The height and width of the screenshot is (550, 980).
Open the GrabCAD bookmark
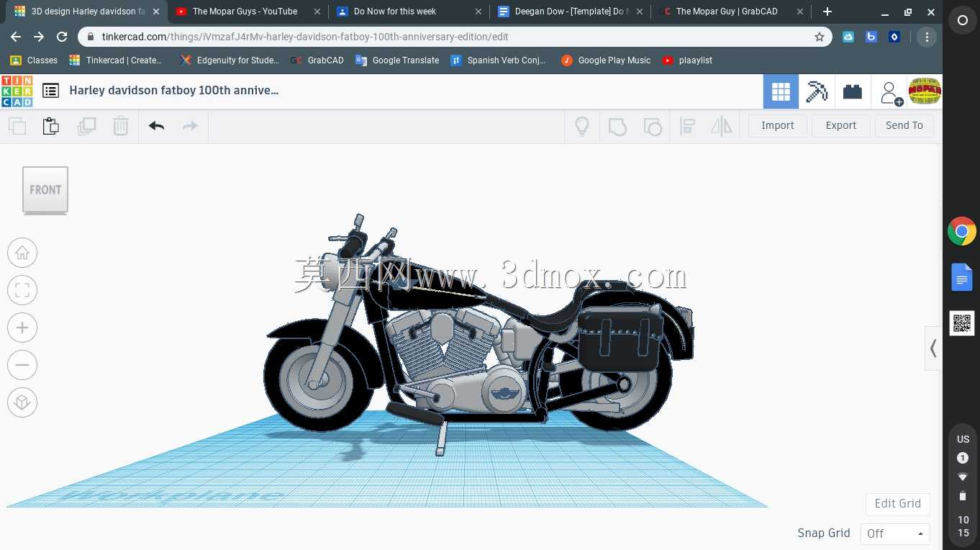317,60
